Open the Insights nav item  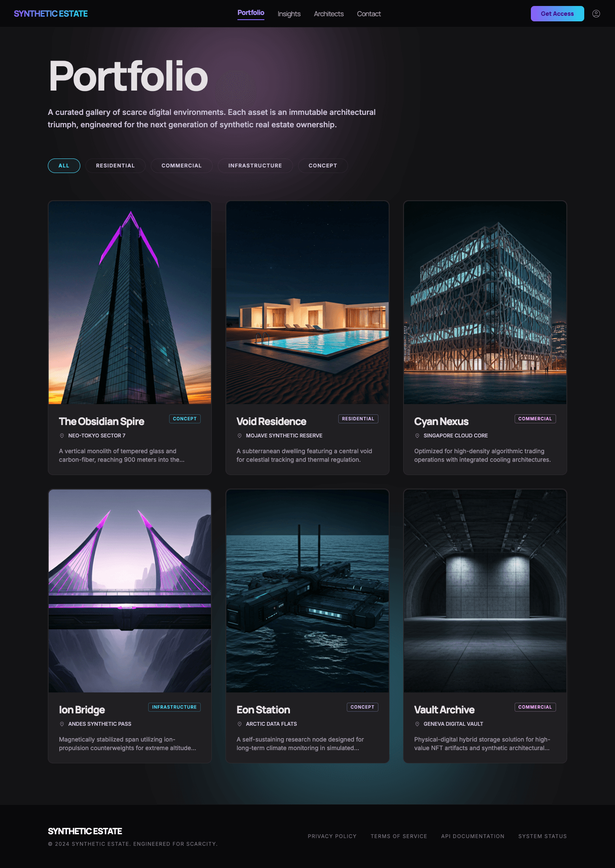pyautogui.click(x=289, y=14)
